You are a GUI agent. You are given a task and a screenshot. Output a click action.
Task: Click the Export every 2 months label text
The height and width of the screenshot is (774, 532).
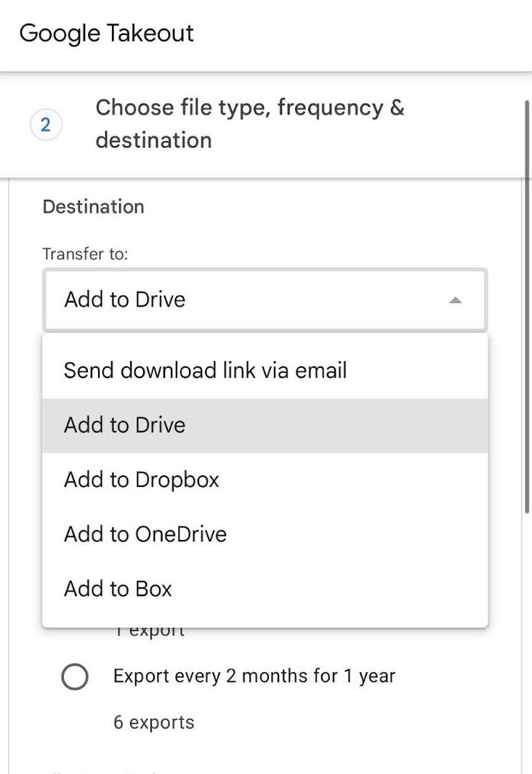tap(254, 677)
